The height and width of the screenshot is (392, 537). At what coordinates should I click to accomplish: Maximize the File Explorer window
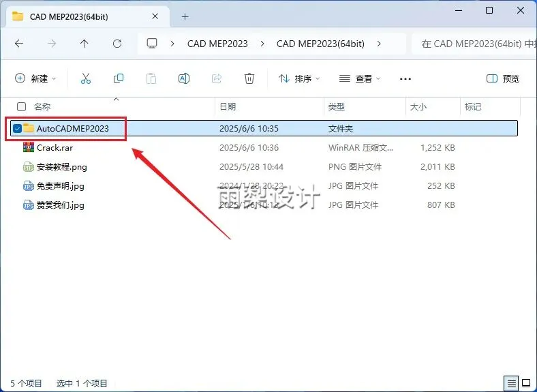point(489,10)
